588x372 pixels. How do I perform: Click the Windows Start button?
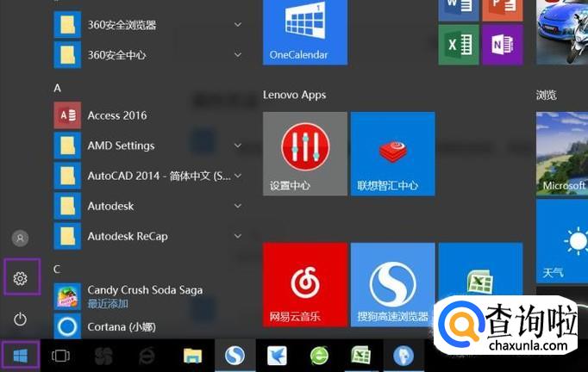pyautogui.click(x=20, y=355)
